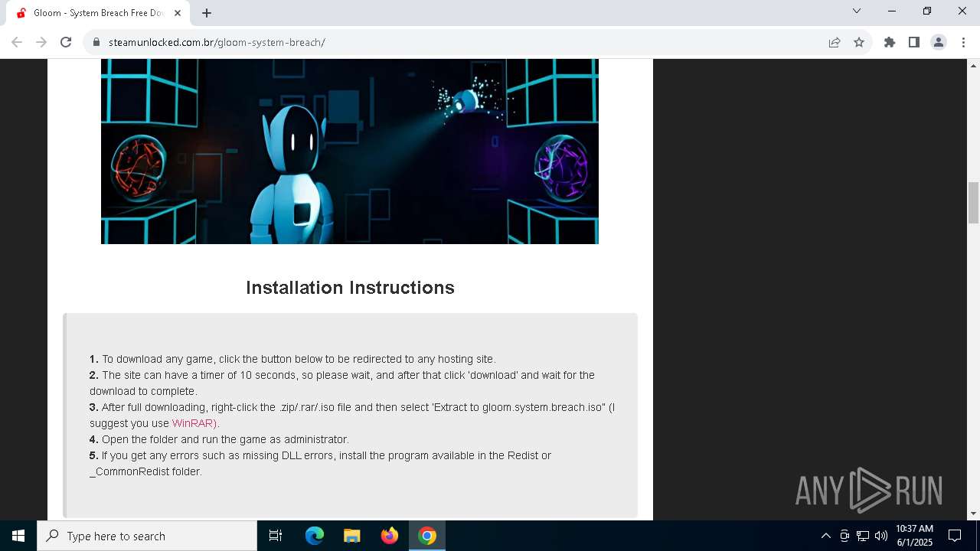Click the scrollbar down arrow
Viewport: 980px width, 551px height.
(x=974, y=514)
